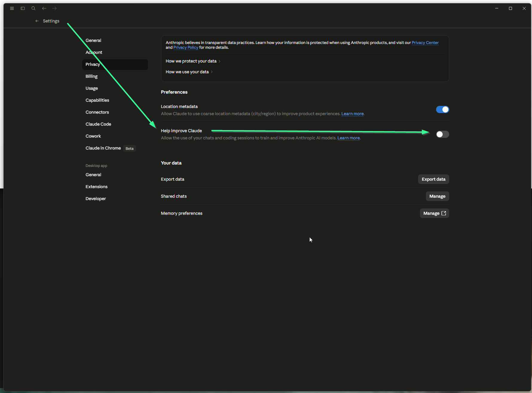532x393 pixels.
Task: Go forward with the title bar right arrow
Action: [54, 8]
